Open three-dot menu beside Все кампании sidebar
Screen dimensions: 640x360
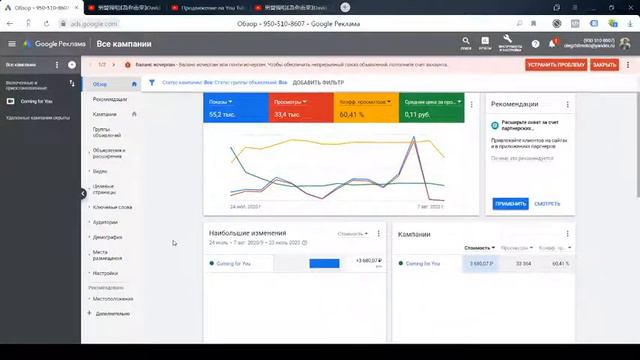[x=57, y=64]
